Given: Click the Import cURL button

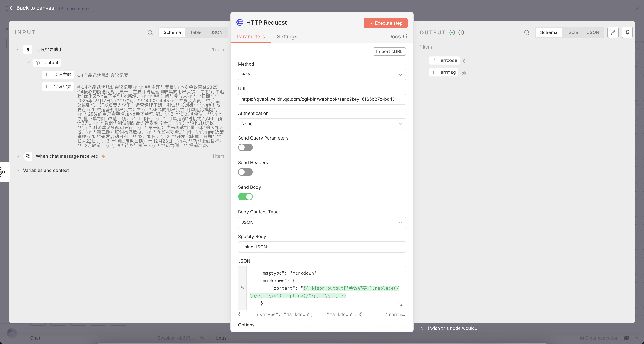Looking at the screenshot, I should (x=389, y=51).
